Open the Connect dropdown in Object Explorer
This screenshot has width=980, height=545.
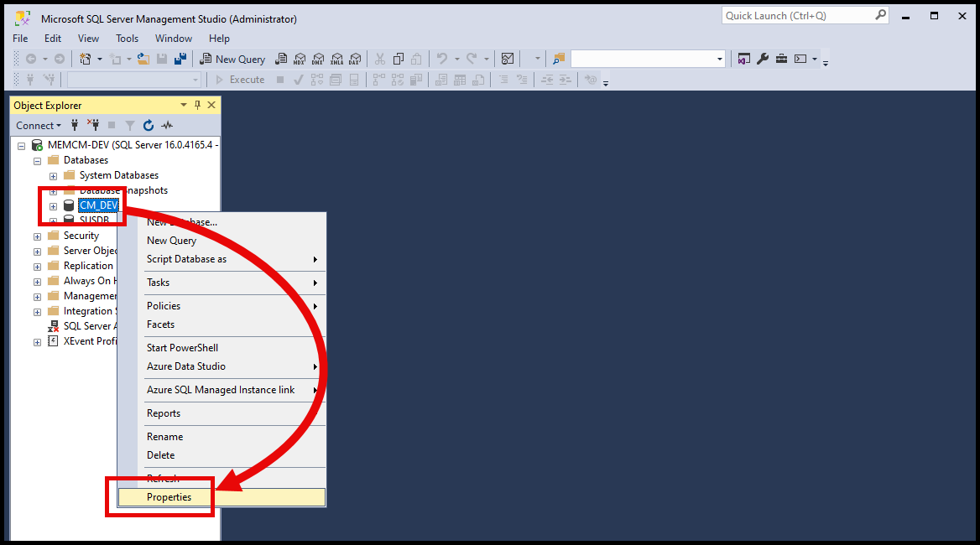39,125
